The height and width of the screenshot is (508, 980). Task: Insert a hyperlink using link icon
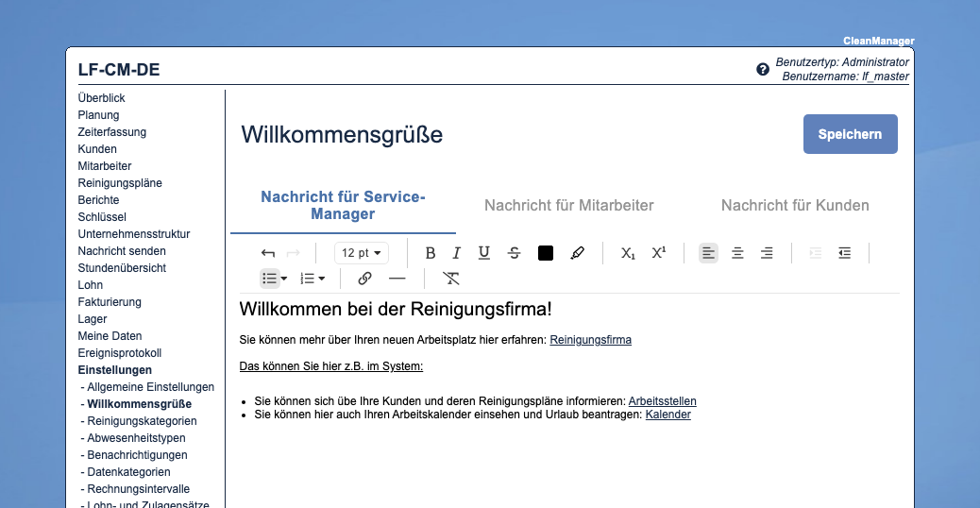365,279
